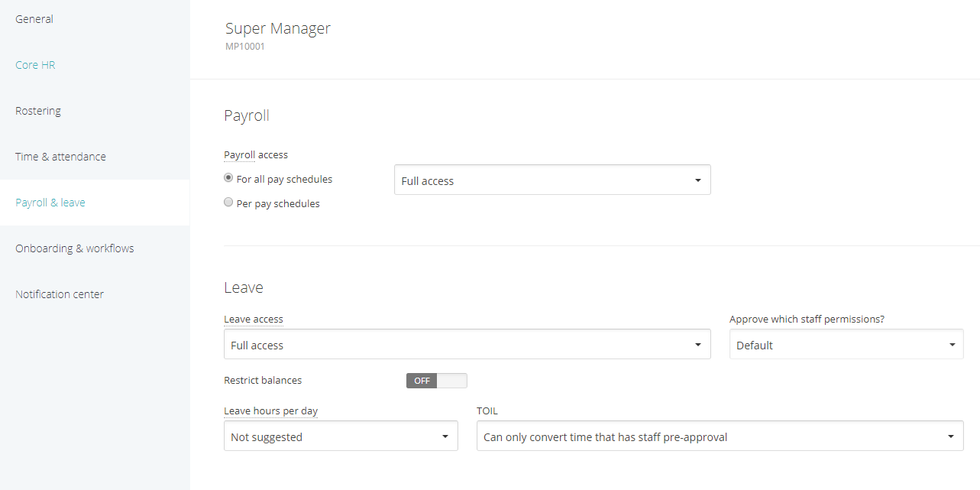
Task: Click Leave hours per day label
Action: (270, 410)
